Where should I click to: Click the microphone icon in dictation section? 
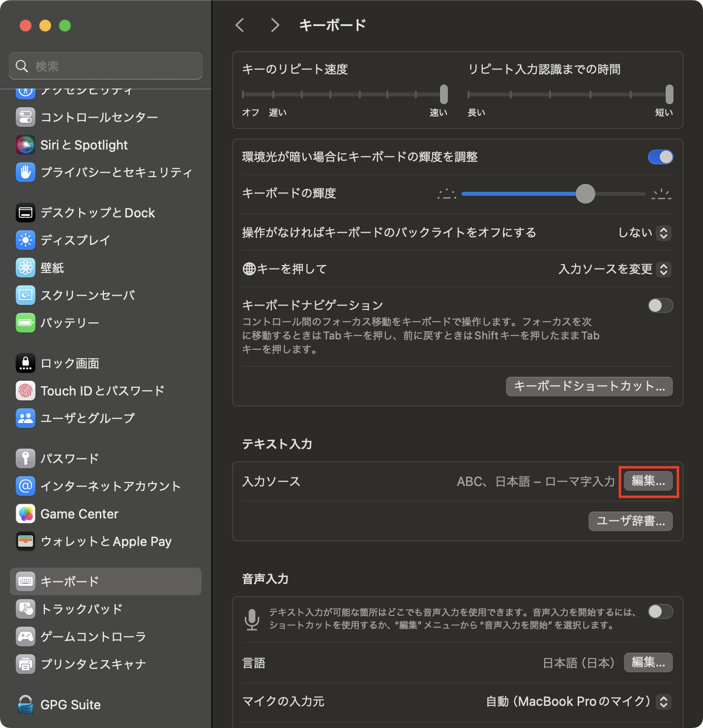pos(252,619)
